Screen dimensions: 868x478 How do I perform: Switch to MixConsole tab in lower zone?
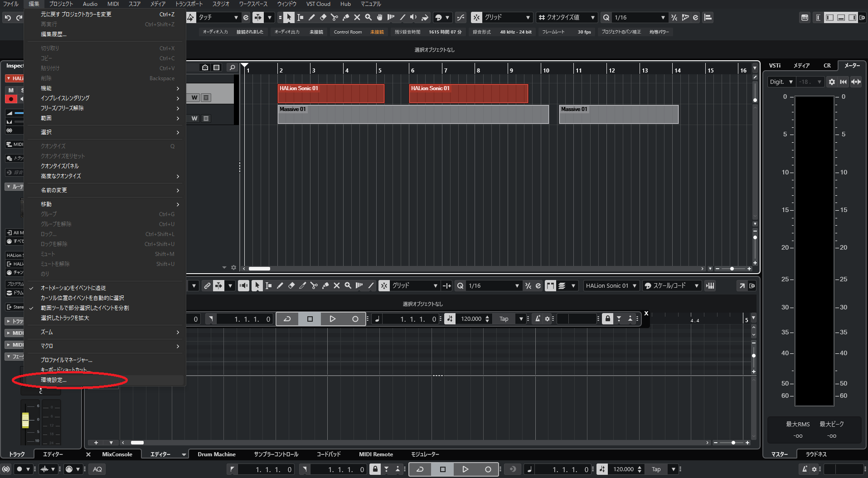[x=117, y=454]
